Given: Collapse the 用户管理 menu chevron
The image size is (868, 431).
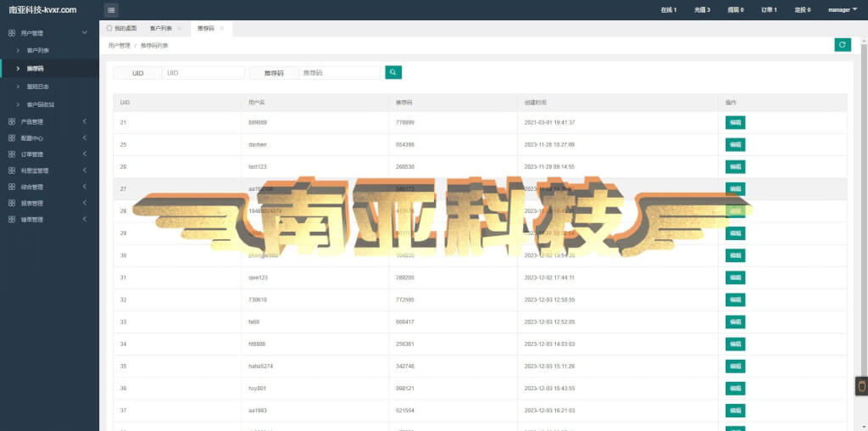Looking at the screenshot, I should pos(85,33).
